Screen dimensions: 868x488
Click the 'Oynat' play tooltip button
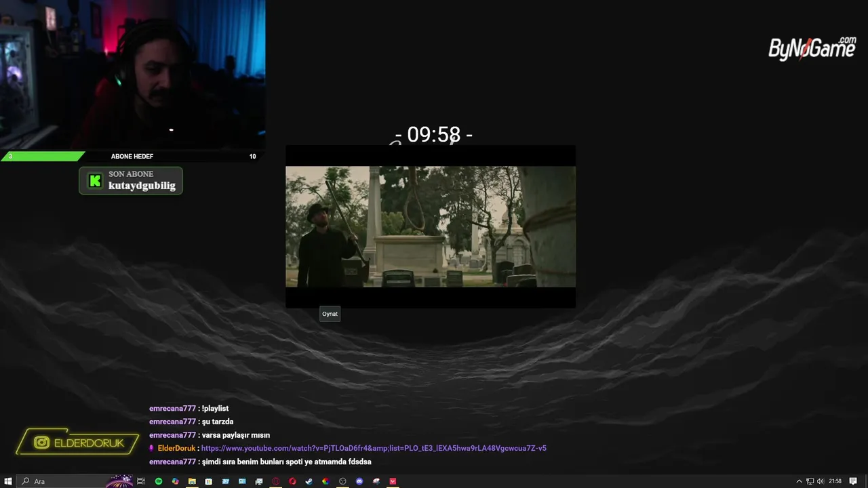coord(330,314)
